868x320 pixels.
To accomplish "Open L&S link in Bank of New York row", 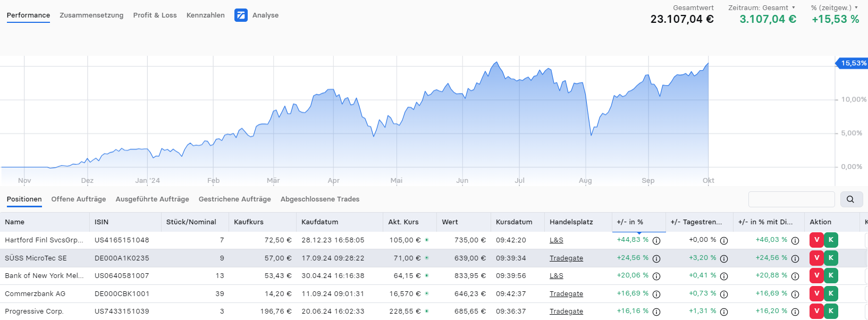I will pos(557,276).
